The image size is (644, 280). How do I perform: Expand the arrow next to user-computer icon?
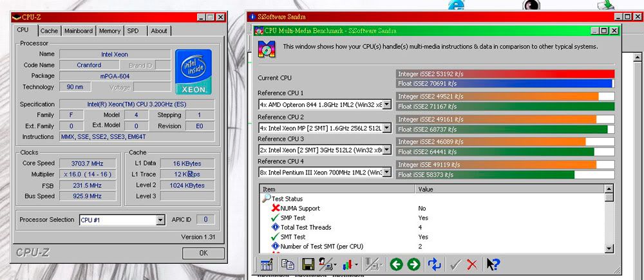pyautogui.click(x=335, y=265)
